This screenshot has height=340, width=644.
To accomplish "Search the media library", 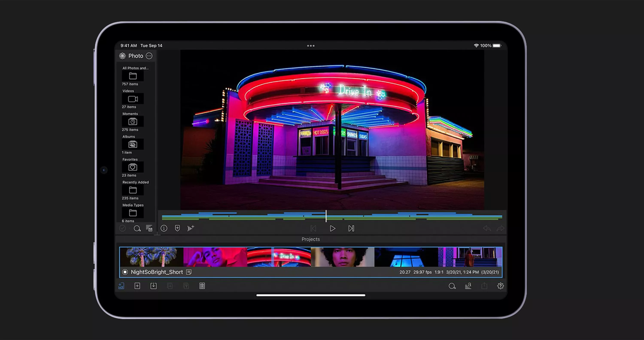I will click(x=137, y=228).
